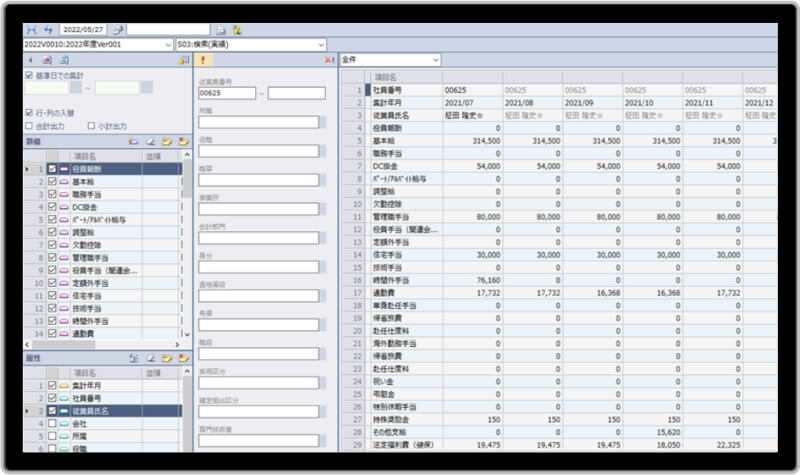Image resolution: width=800 pixels, height=475 pixels.
Task: Expand the 全件 filter dropdown
Action: point(435,61)
